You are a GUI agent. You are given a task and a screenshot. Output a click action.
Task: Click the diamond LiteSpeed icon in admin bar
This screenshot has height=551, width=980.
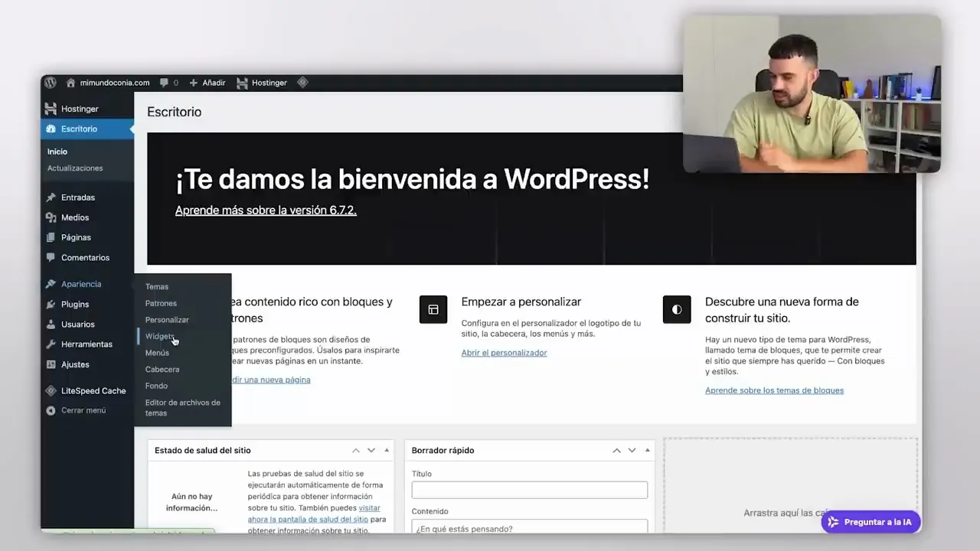pyautogui.click(x=302, y=83)
